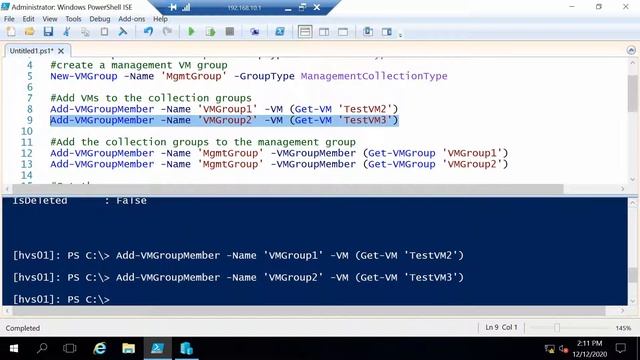Show the script pane maximized
This screenshot has height=360, width=640.
pos(343,32)
